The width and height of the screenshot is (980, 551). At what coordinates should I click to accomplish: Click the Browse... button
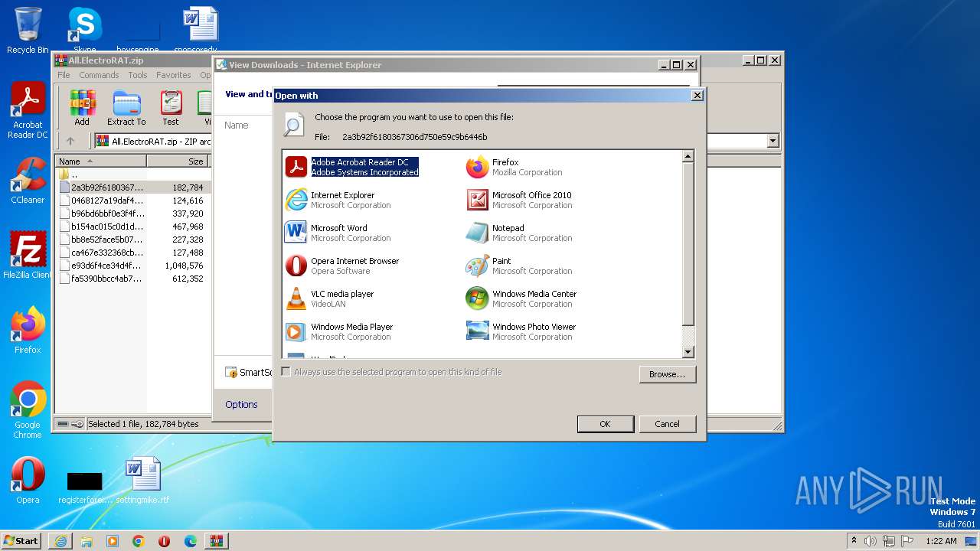(x=667, y=374)
